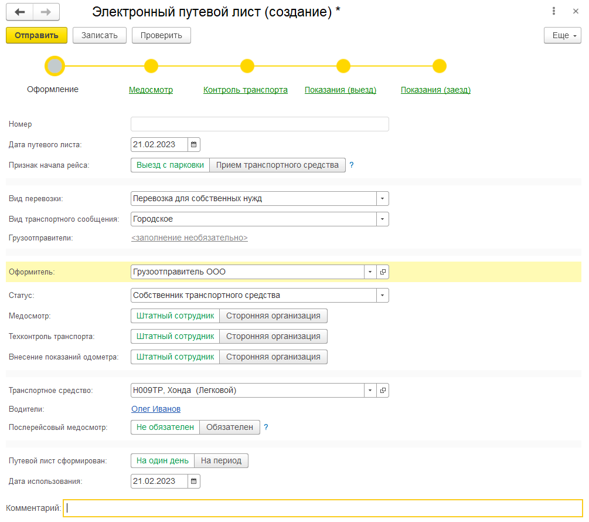This screenshot has width=589, height=522.
Task: Click the Дата путевого листа date field
Action: coord(159,145)
